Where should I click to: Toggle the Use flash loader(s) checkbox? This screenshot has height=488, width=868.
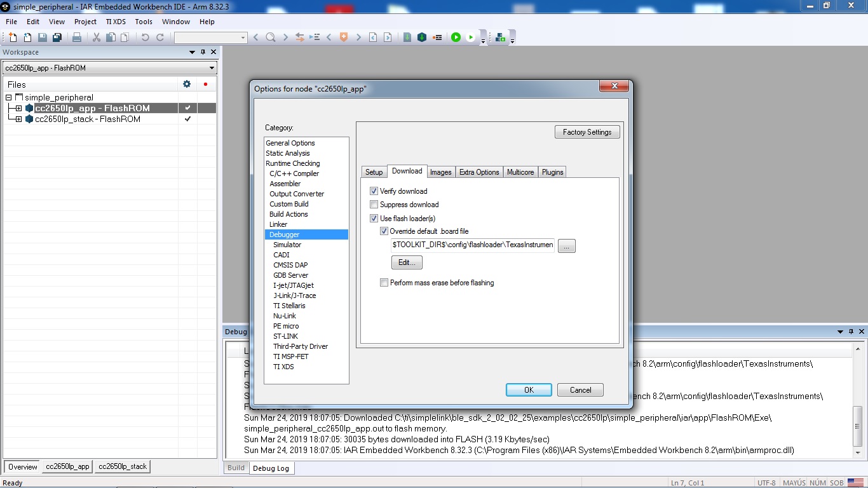tap(374, 219)
